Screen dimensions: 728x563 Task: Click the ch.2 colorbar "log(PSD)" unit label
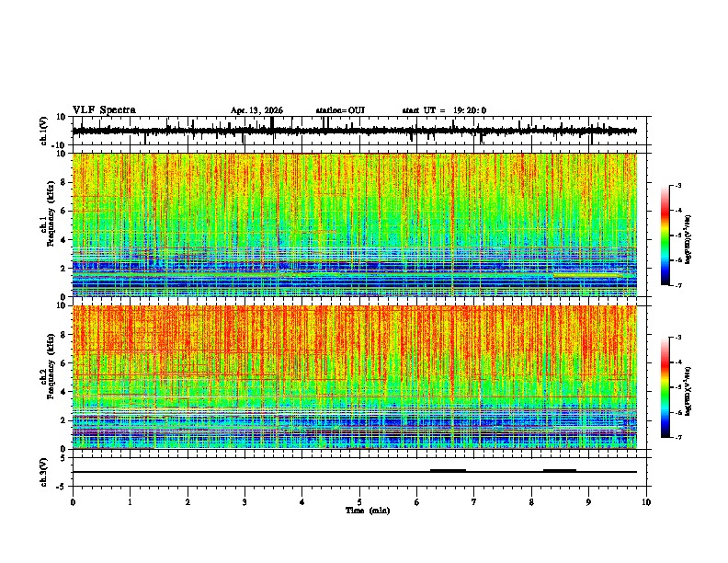(x=688, y=392)
